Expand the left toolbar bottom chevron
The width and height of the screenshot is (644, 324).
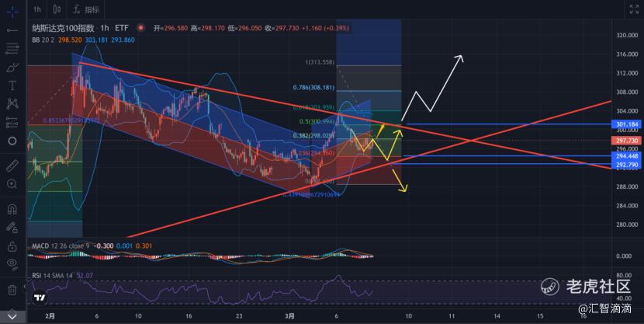point(12,316)
